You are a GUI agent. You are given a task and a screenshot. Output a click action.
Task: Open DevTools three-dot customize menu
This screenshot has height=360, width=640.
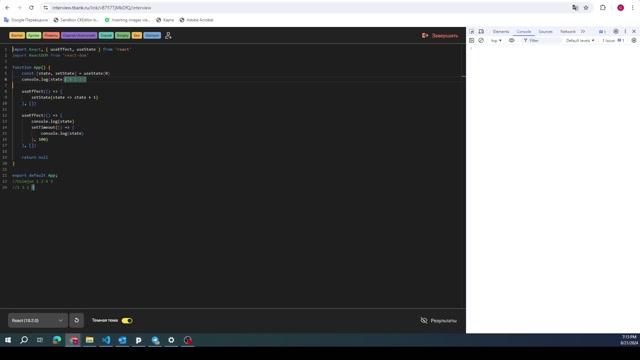(x=625, y=31)
